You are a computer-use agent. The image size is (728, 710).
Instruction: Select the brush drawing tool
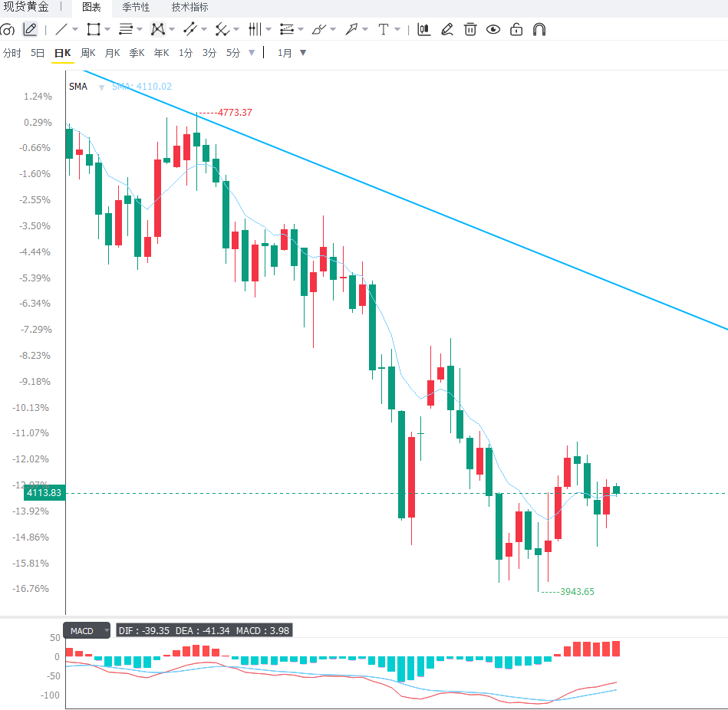319,30
